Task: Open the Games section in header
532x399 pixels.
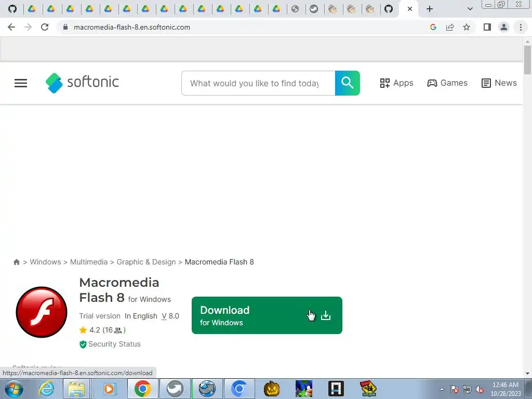Action: [x=447, y=83]
